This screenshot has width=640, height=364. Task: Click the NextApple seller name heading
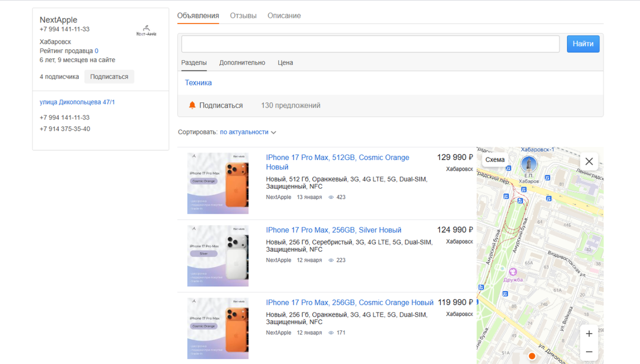[x=58, y=20]
